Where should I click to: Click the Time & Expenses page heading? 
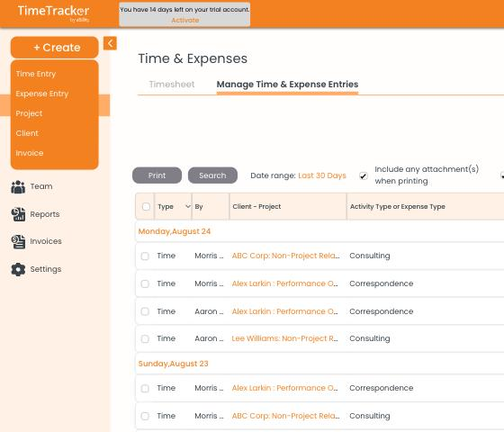(193, 58)
